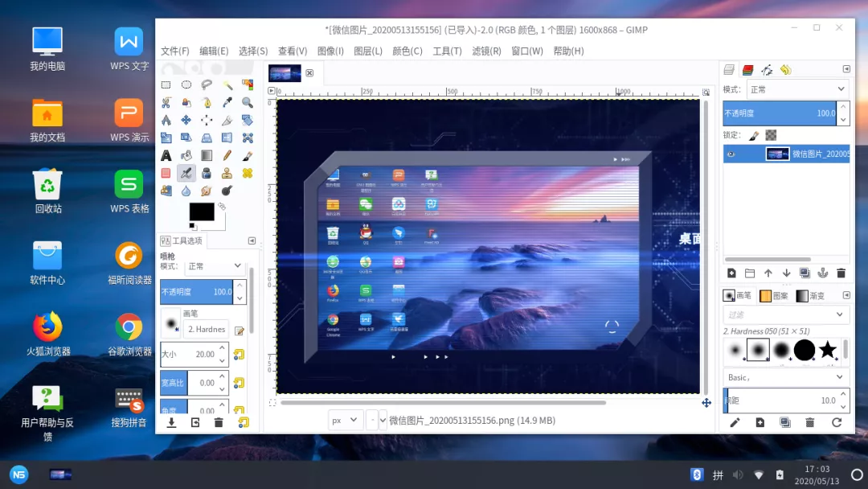Duplicate the current layer
The image size is (868, 489).
(x=805, y=273)
